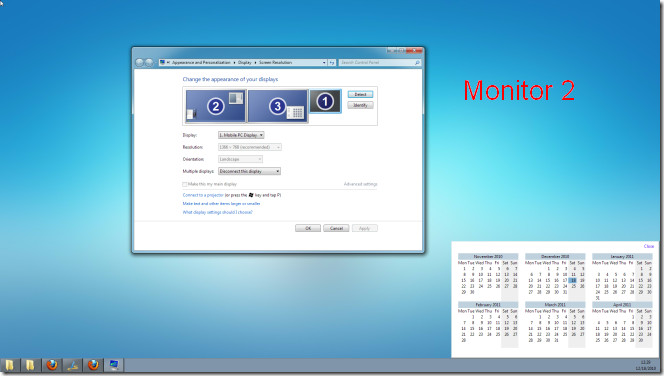This screenshot has width=664, height=376.
Task: Select the monitor 1 display thumbnail
Action: click(325, 101)
